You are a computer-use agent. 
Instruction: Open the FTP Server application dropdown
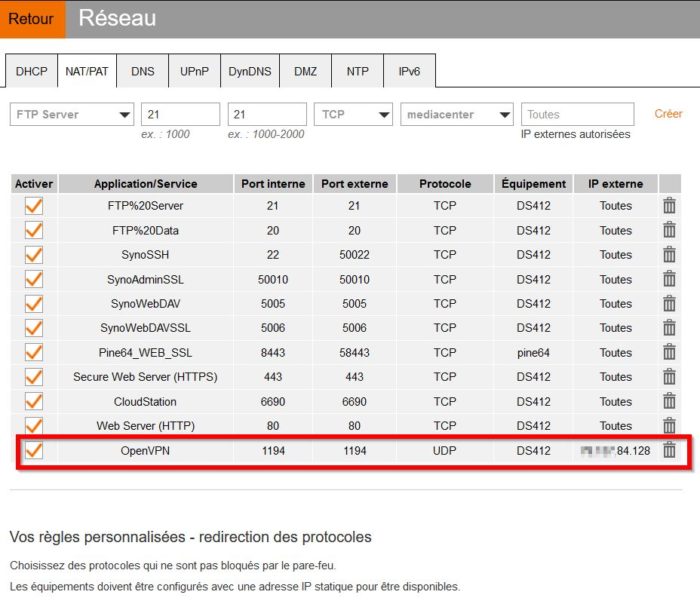point(71,115)
